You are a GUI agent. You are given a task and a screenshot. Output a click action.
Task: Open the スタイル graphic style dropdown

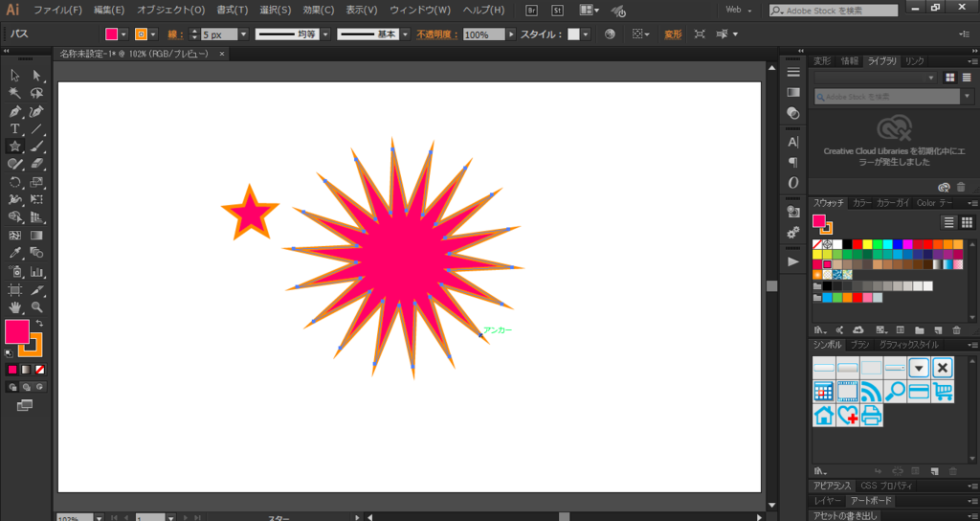click(x=586, y=34)
